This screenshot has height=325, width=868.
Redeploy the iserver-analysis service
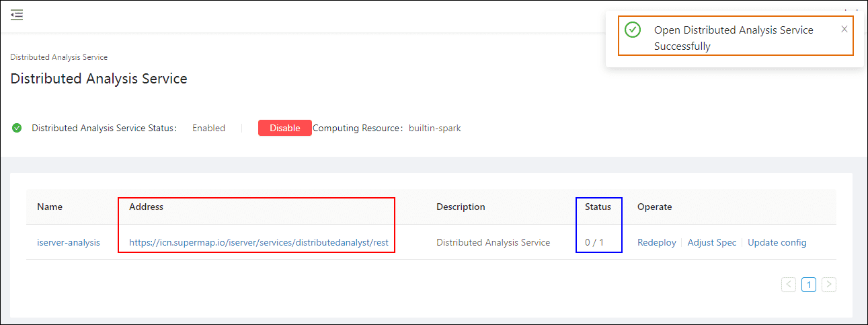click(656, 242)
